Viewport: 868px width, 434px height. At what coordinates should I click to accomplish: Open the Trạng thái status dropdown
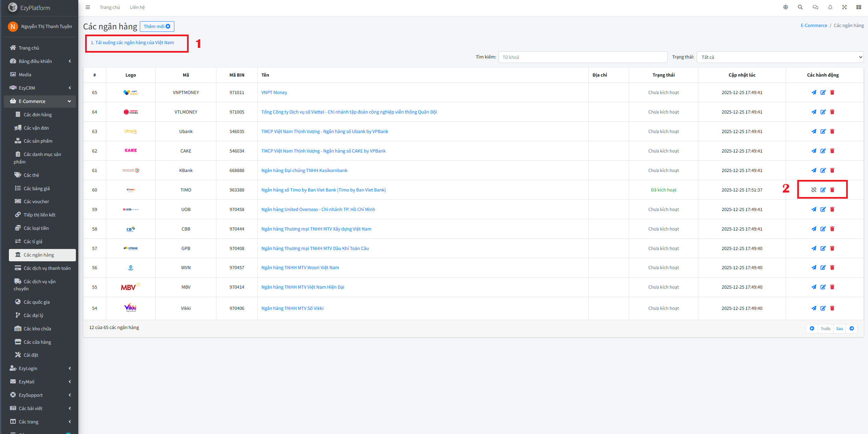coord(780,57)
